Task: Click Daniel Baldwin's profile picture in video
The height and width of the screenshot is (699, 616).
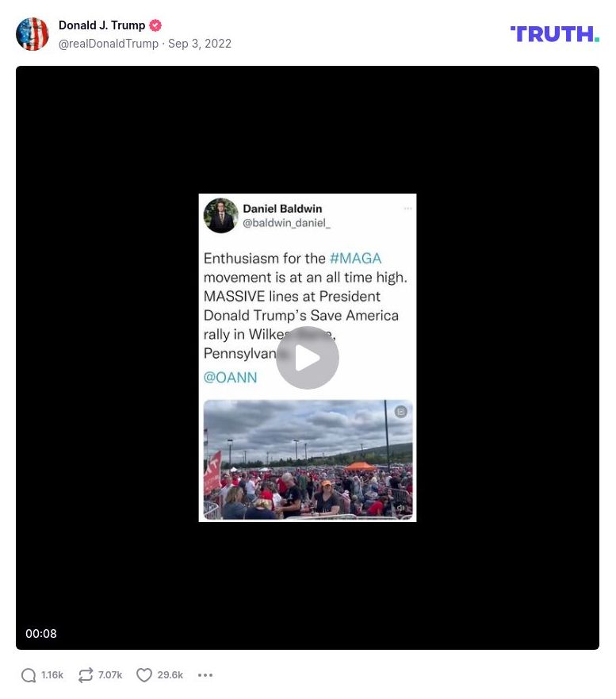Action: pos(221,215)
